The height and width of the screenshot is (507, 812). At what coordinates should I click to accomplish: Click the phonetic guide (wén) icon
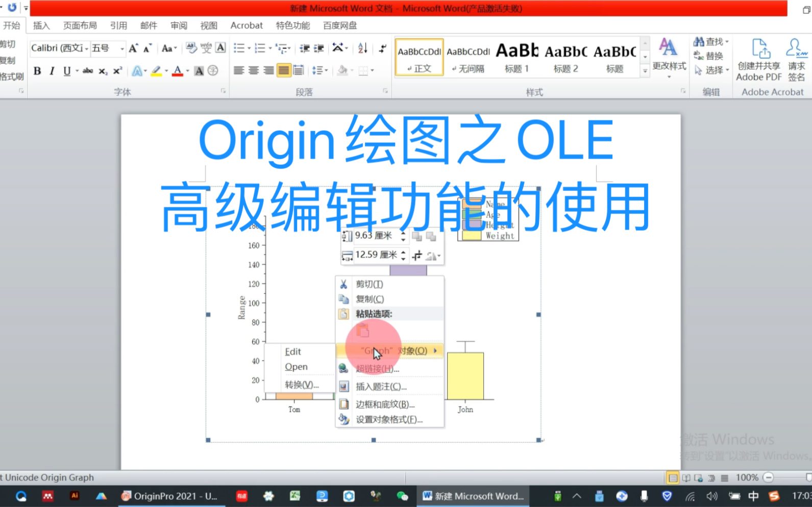206,48
